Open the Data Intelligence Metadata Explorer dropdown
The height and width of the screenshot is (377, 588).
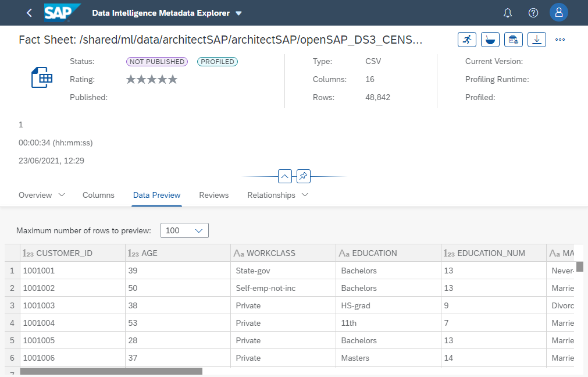[238, 13]
